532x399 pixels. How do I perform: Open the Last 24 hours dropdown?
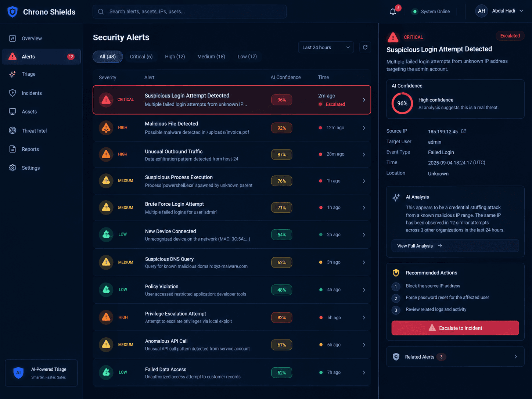pos(326,47)
